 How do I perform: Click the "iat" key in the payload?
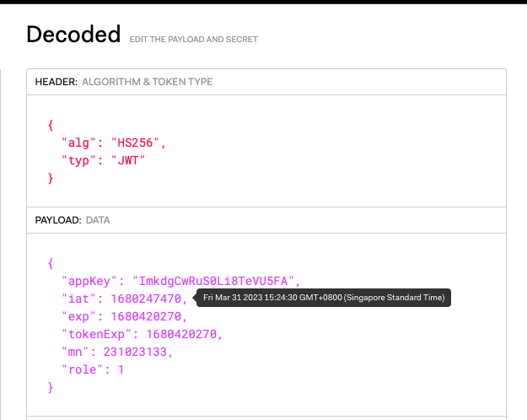tap(80, 299)
